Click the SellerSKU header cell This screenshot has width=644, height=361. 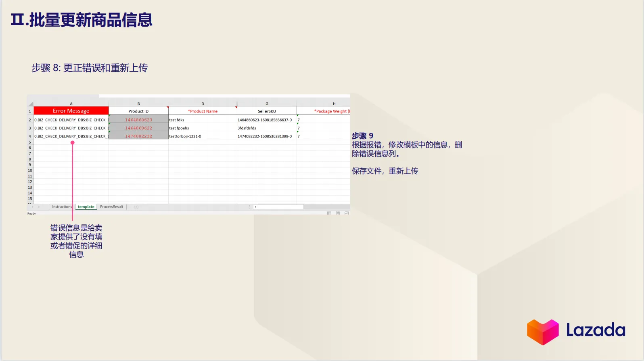point(267,111)
